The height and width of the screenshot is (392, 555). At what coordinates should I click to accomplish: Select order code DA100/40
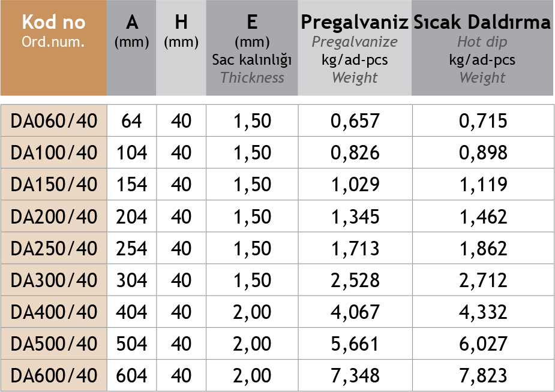pyautogui.click(x=53, y=153)
